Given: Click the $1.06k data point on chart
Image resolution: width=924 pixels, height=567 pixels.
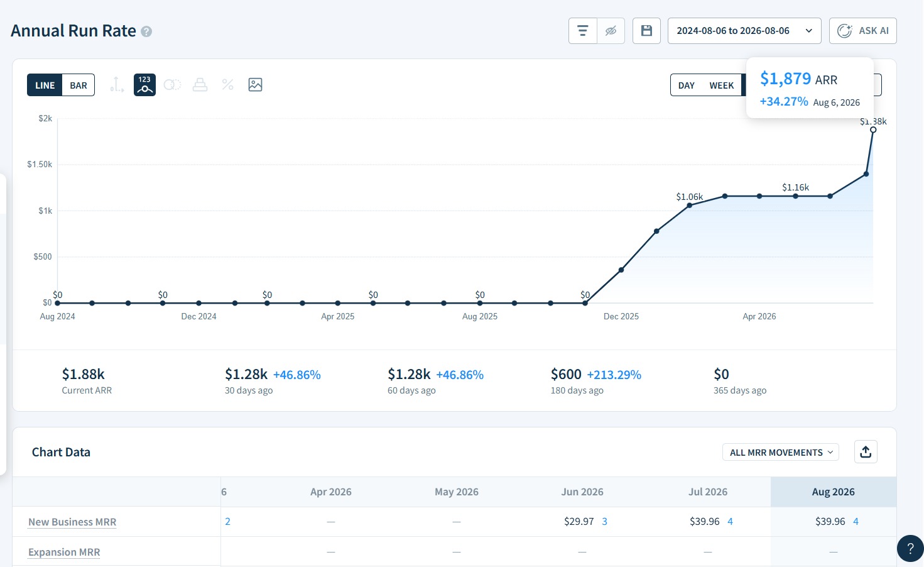Looking at the screenshot, I should [690, 206].
